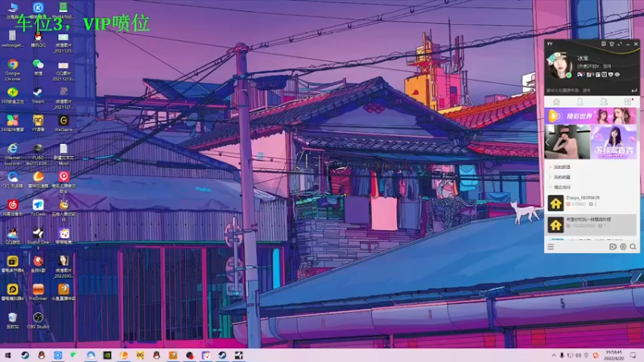The image size is (644, 362).
Task: Open the PUBG BATTLEGROUNDS desktop shortcut
Action: (38, 154)
